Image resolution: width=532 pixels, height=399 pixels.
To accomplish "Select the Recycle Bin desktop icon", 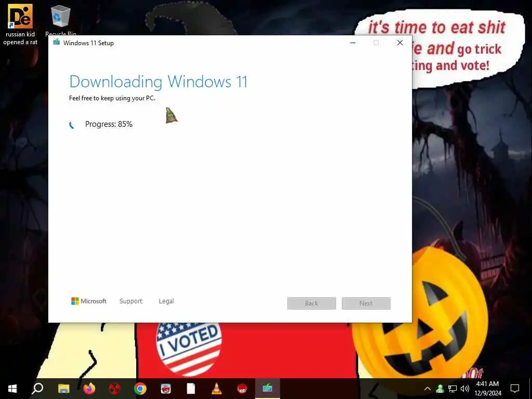I will pos(61,20).
